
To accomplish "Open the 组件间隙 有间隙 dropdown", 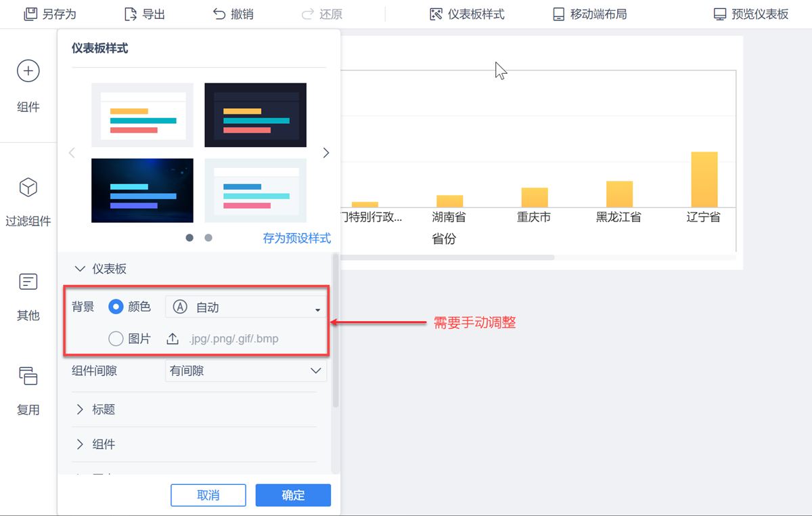I will pos(246,370).
